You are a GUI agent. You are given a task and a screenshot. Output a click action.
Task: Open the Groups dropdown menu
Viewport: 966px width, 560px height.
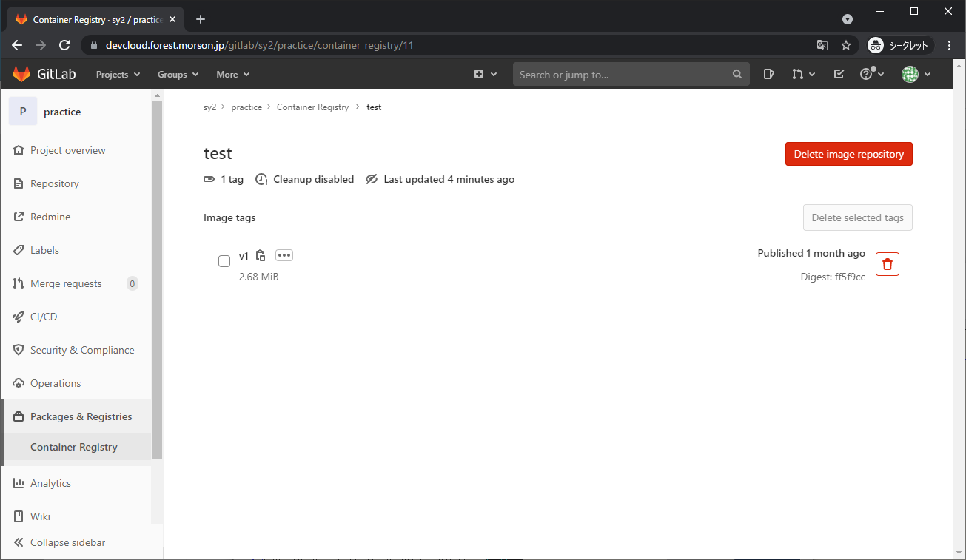pyautogui.click(x=178, y=75)
